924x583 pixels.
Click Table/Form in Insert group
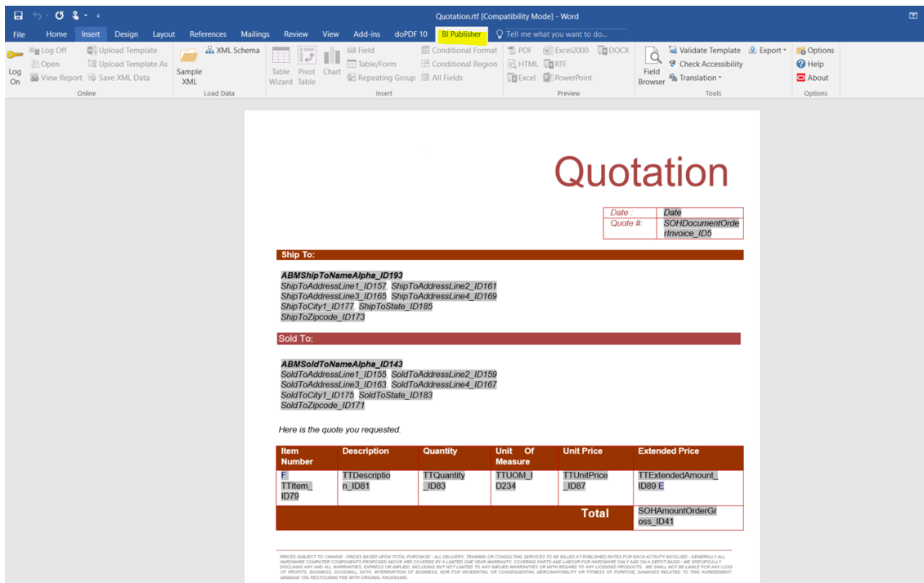click(x=371, y=65)
